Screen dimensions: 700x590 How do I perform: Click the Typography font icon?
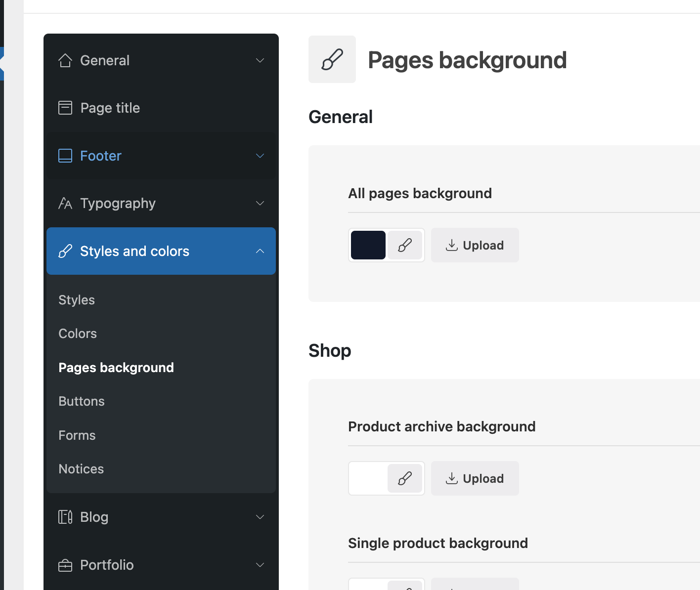(x=65, y=203)
